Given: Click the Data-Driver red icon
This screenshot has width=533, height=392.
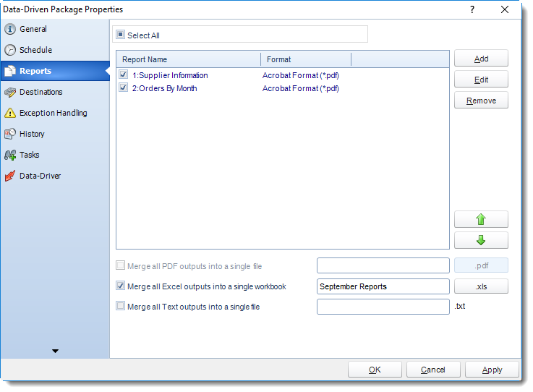Looking at the screenshot, I should pyautogui.click(x=10, y=176).
